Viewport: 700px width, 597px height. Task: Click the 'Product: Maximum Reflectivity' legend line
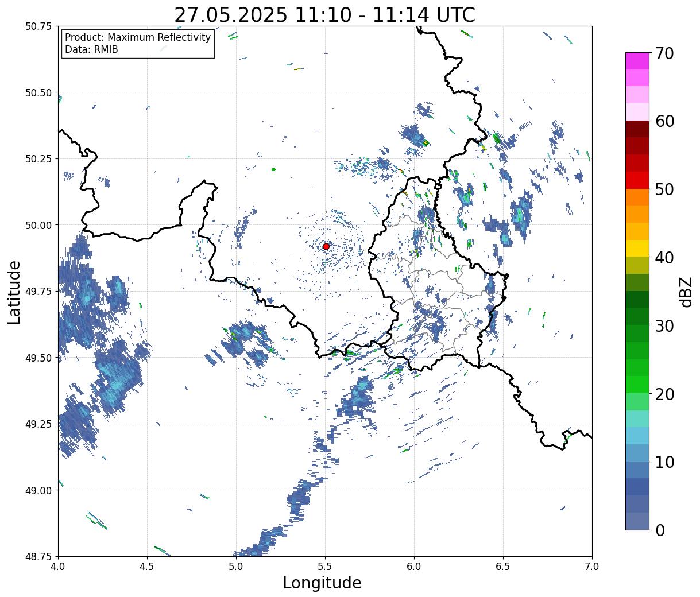pos(138,37)
